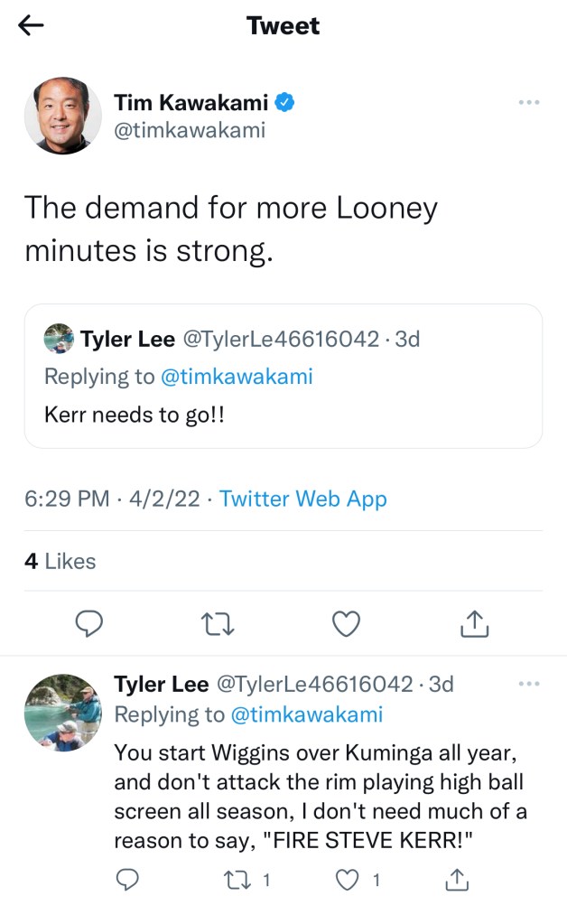Open the Twitter Web App source link

tap(302, 499)
